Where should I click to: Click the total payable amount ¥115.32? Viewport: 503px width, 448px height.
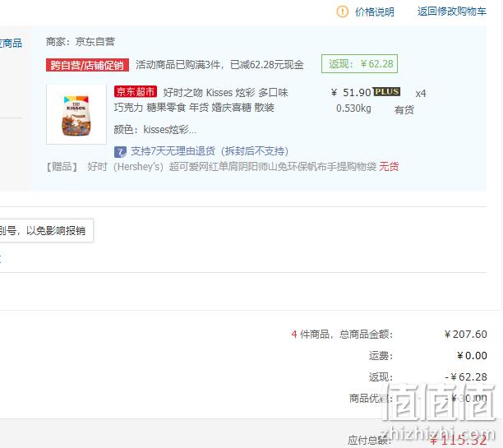459,440
